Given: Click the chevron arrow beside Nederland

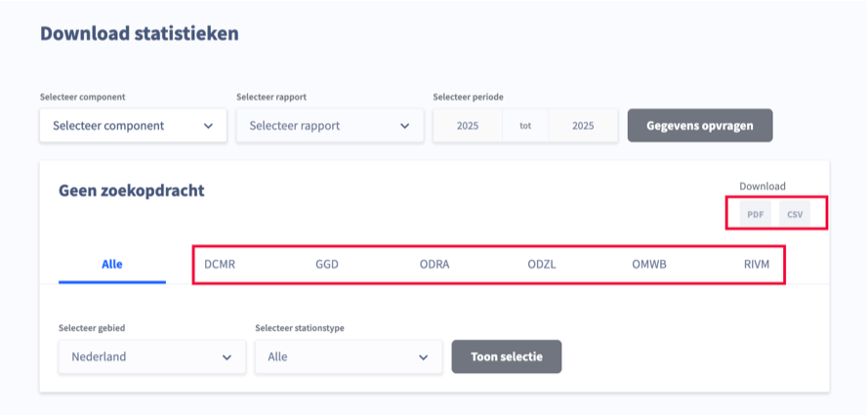Looking at the screenshot, I should tap(227, 357).
